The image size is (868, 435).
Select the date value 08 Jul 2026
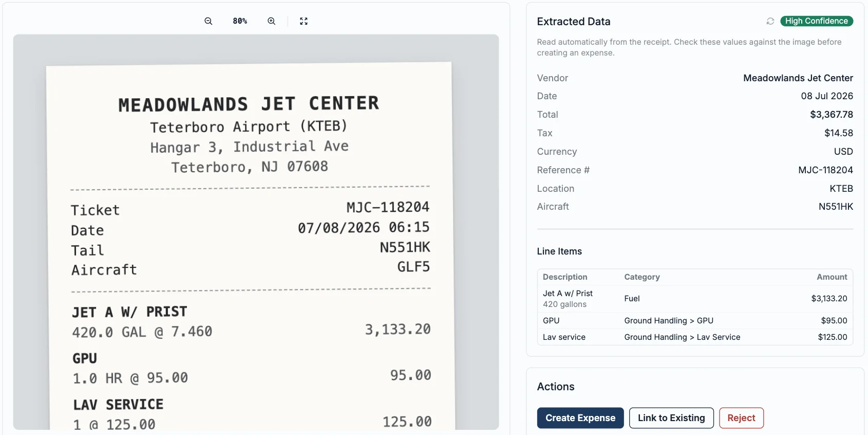[827, 96]
